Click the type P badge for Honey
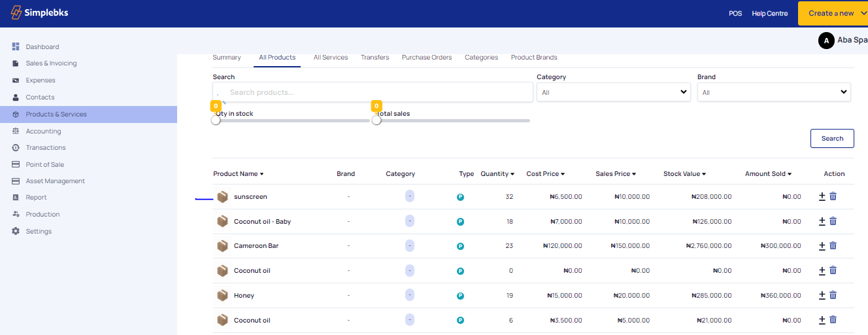 (x=460, y=296)
